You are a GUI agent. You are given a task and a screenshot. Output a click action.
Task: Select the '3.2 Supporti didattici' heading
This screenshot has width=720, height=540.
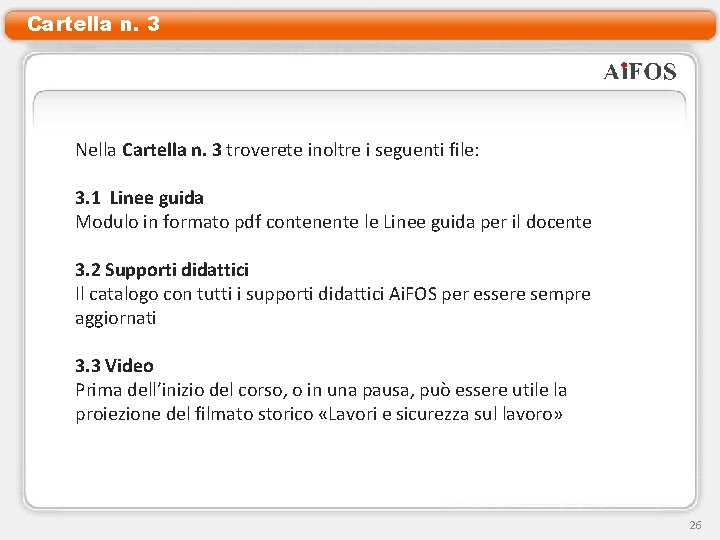[x=162, y=270]
